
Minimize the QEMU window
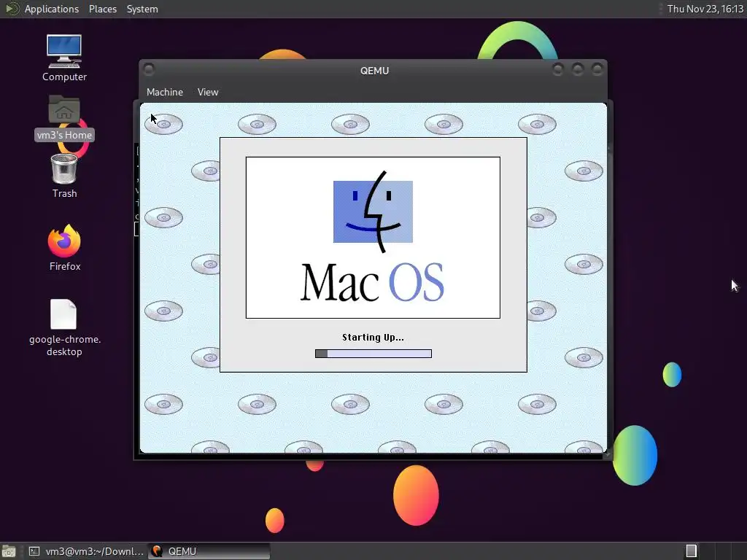(x=557, y=69)
